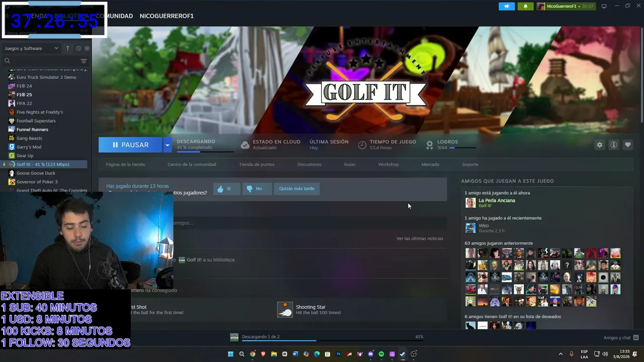Pause the Golf It download

point(130,145)
